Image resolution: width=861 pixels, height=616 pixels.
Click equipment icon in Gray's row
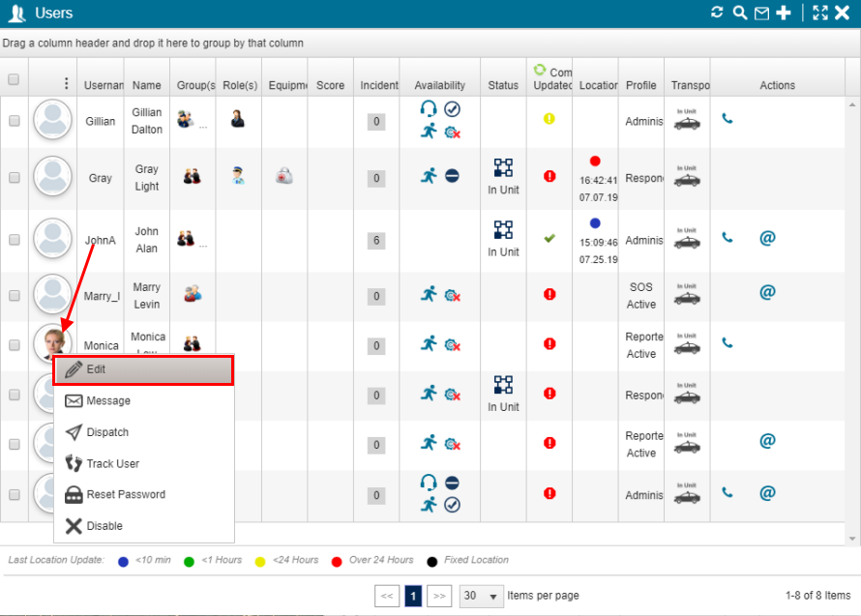pyautogui.click(x=283, y=176)
